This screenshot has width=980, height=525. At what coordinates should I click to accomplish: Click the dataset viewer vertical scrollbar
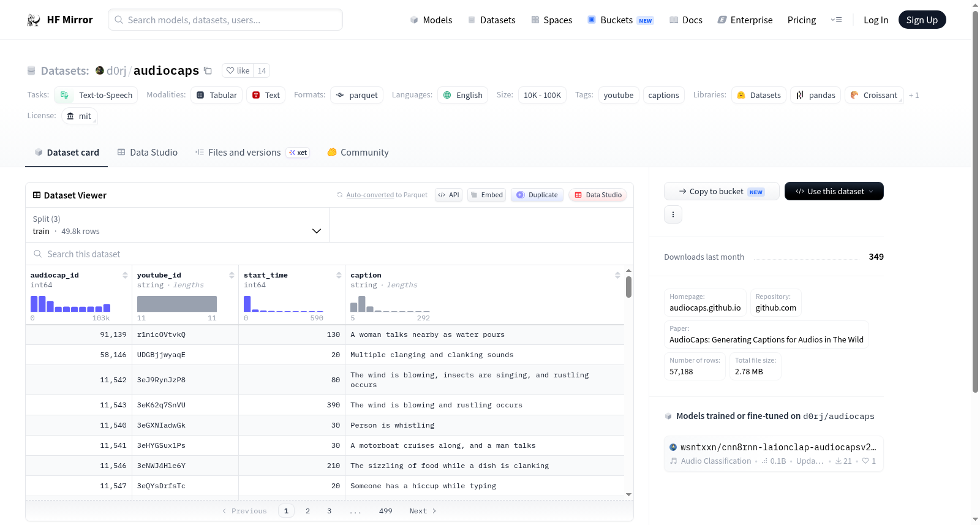[x=628, y=287]
